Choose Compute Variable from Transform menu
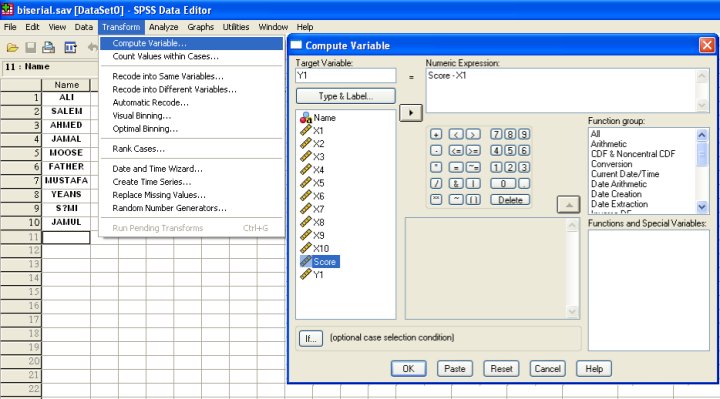 [191, 43]
